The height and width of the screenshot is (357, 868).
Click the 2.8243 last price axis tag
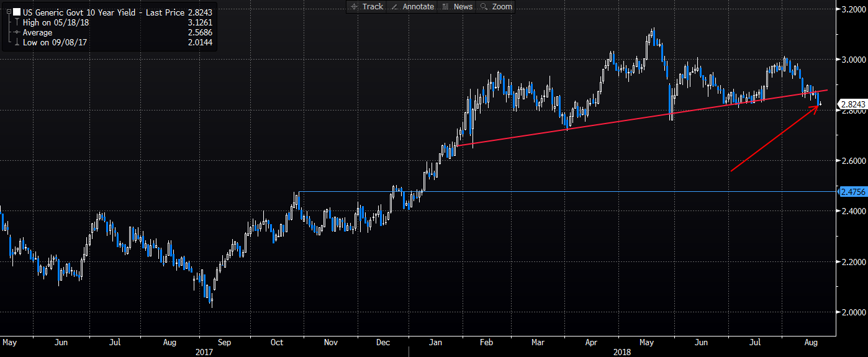852,104
